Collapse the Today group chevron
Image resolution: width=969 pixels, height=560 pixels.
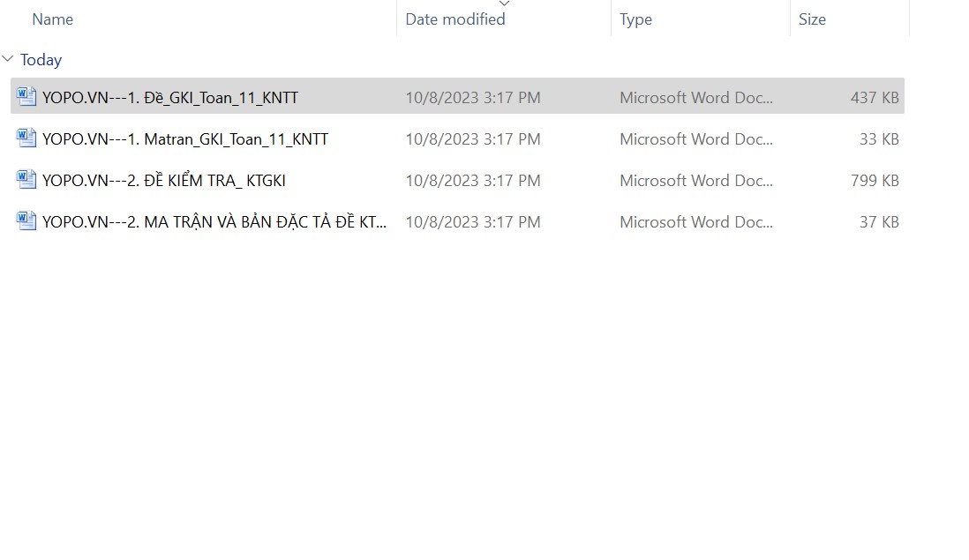pyautogui.click(x=8, y=59)
